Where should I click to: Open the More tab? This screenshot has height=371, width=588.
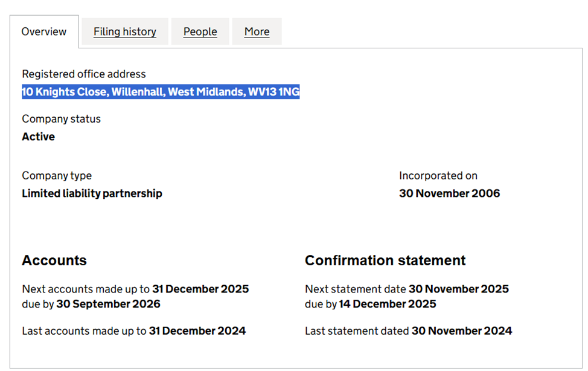(257, 31)
